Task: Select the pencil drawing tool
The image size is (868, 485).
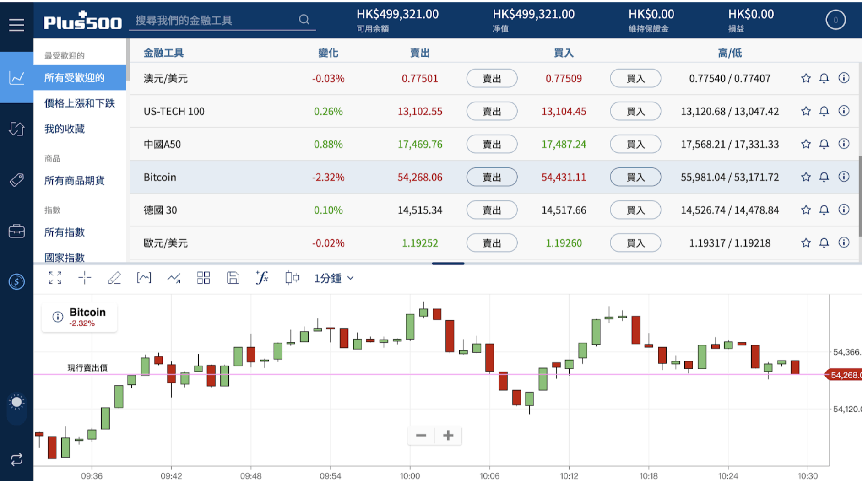Action: tap(114, 278)
